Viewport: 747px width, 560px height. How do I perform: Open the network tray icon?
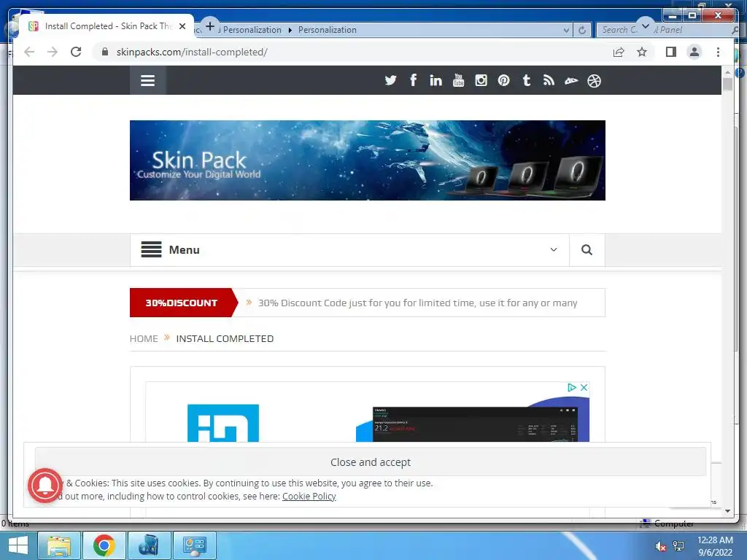(678, 546)
